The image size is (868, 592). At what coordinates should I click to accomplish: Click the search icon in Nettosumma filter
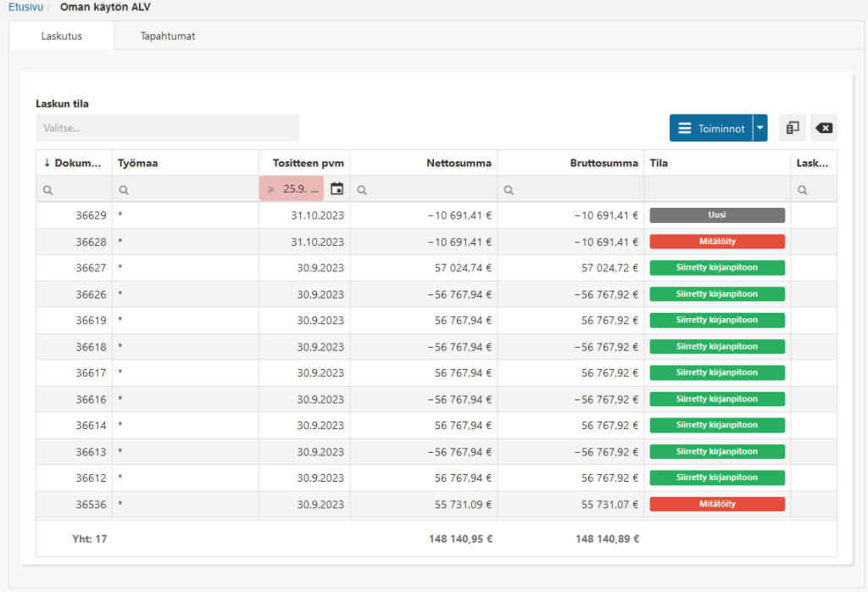point(362,191)
